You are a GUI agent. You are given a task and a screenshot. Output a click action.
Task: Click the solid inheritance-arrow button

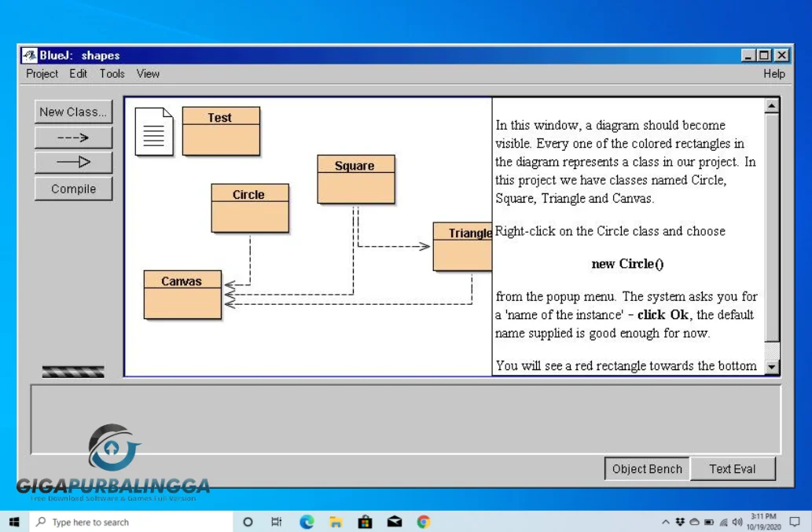pyautogui.click(x=73, y=163)
